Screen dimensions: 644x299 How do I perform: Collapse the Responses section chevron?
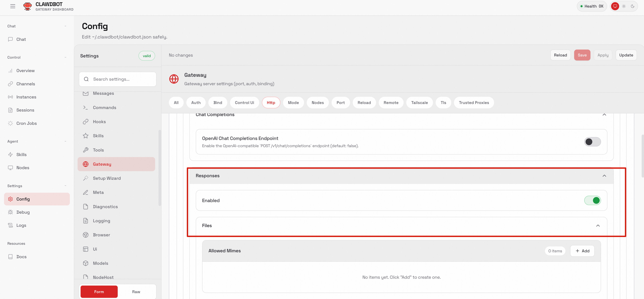pos(604,176)
